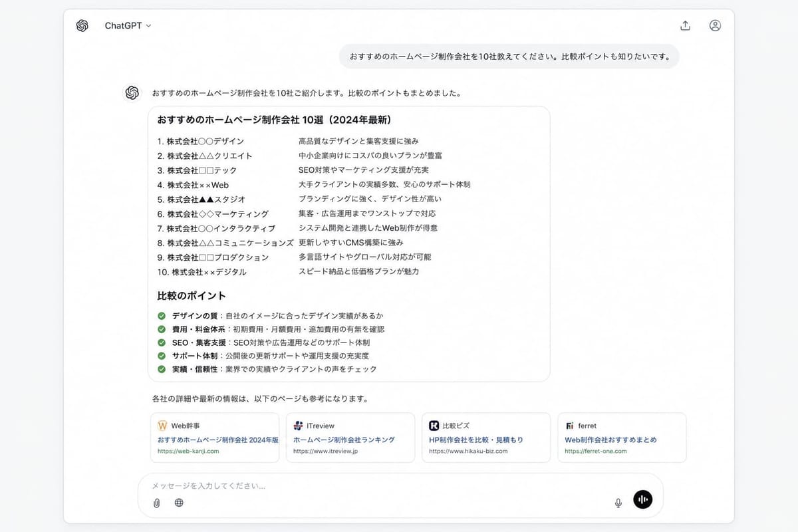Start voice mode with black waveform button

[x=643, y=499]
